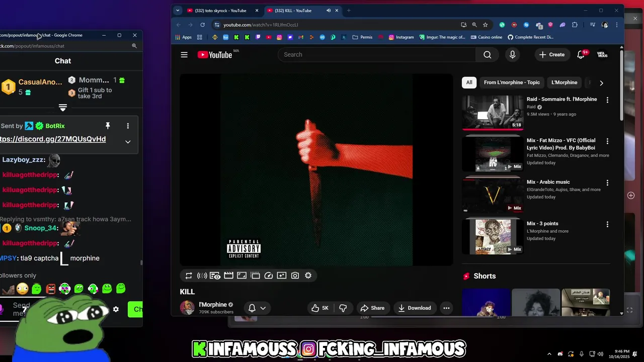Go to YouTube home via logo

tap(214, 55)
